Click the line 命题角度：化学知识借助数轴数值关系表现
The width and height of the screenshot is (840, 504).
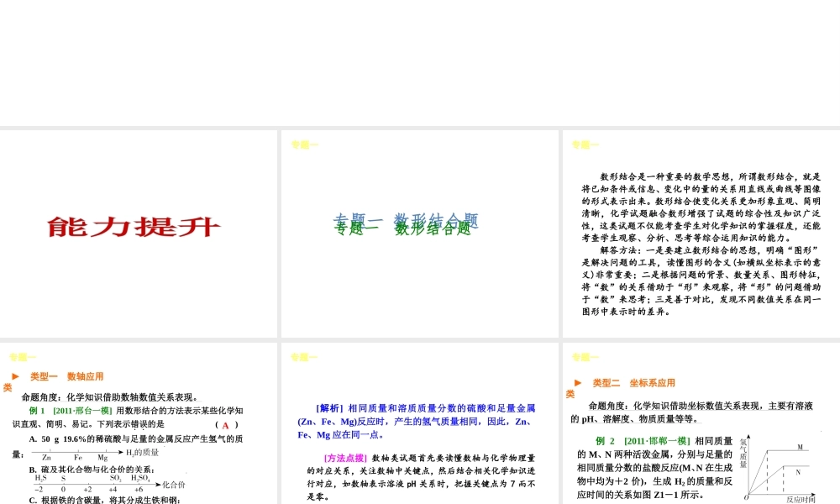110,397
